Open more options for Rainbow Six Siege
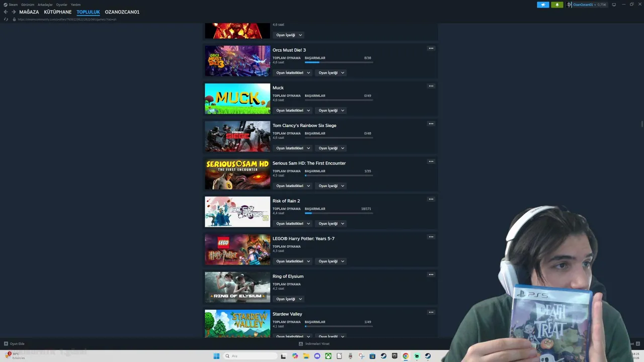The image size is (644, 362). click(x=431, y=124)
